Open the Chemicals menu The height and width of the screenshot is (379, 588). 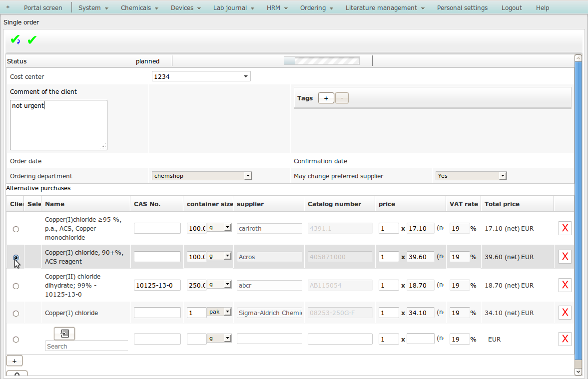coord(139,7)
